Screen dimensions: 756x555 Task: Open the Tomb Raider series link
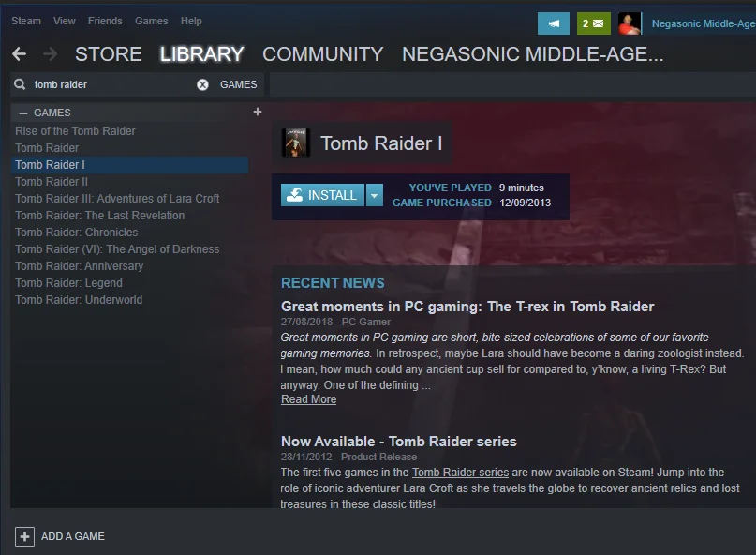(x=461, y=472)
